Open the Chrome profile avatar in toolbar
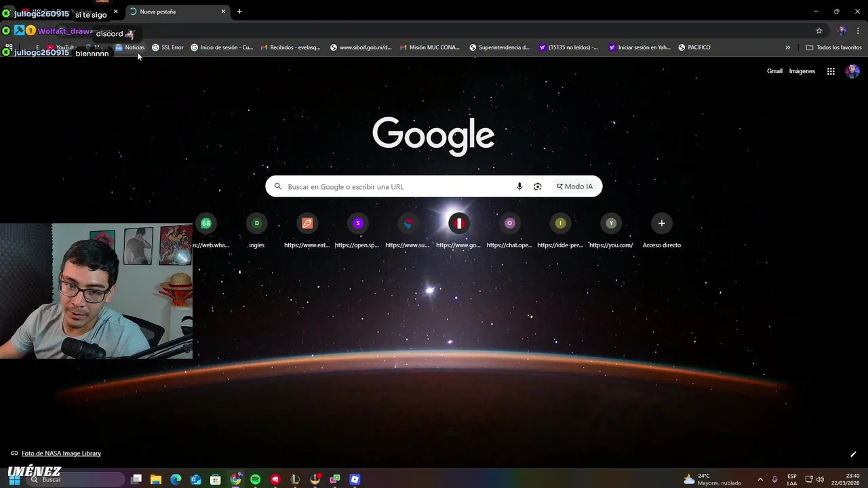 click(x=842, y=30)
